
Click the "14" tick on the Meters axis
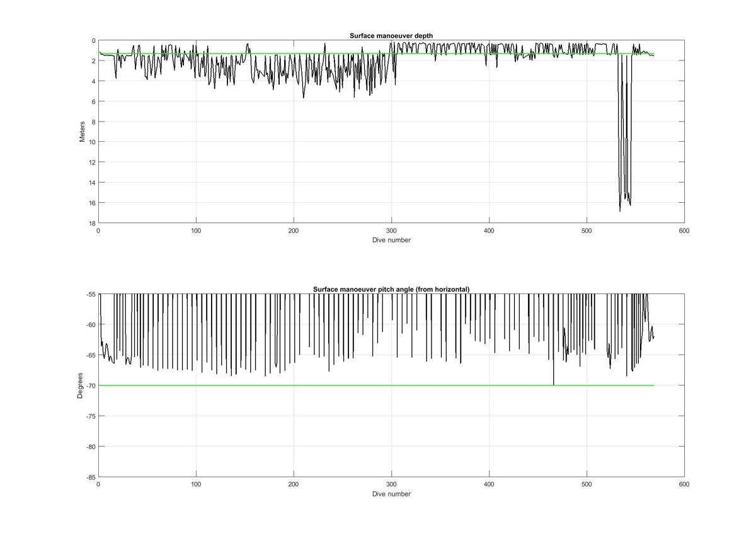pos(91,183)
